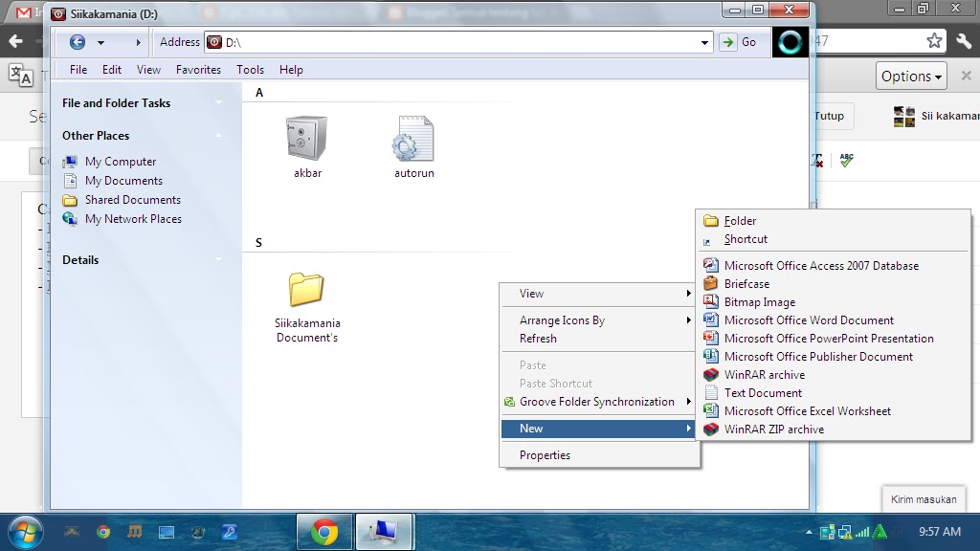Open the Address bar dropdown arrow
This screenshot has height=551, width=980.
coord(704,42)
